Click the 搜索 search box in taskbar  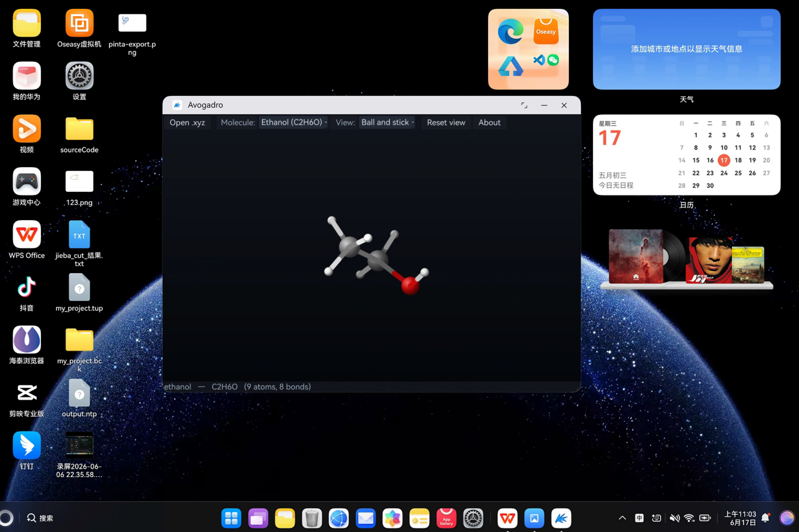point(40,518)
